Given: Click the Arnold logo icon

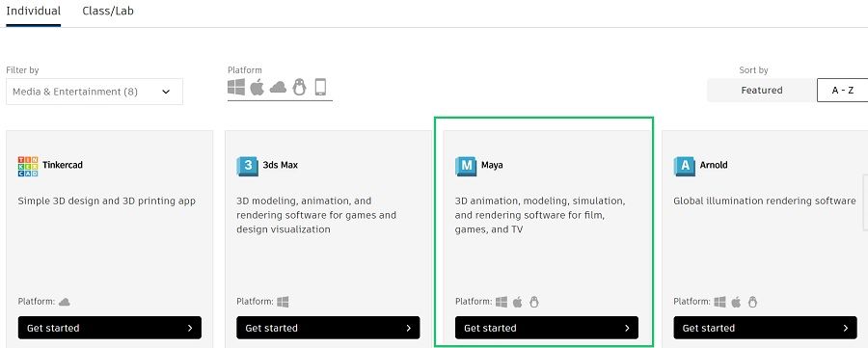Looking at the screenshot, I should pos(684,166).
